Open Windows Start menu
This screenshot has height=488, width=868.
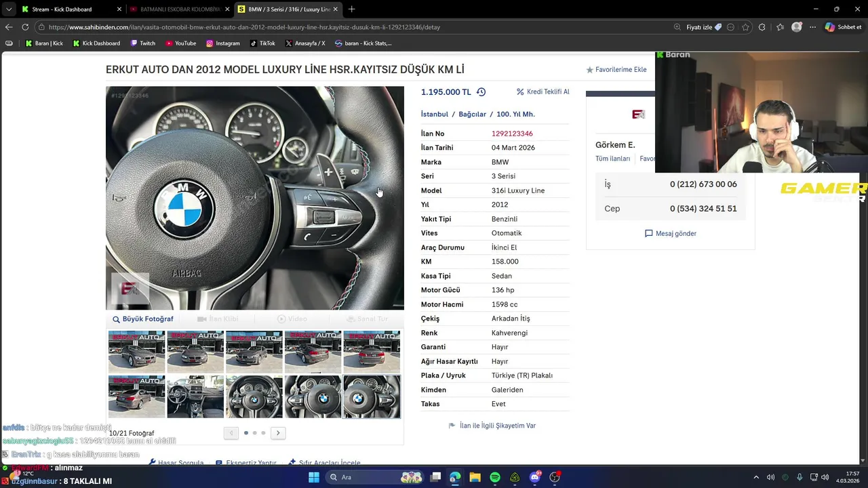pos(314,477)
